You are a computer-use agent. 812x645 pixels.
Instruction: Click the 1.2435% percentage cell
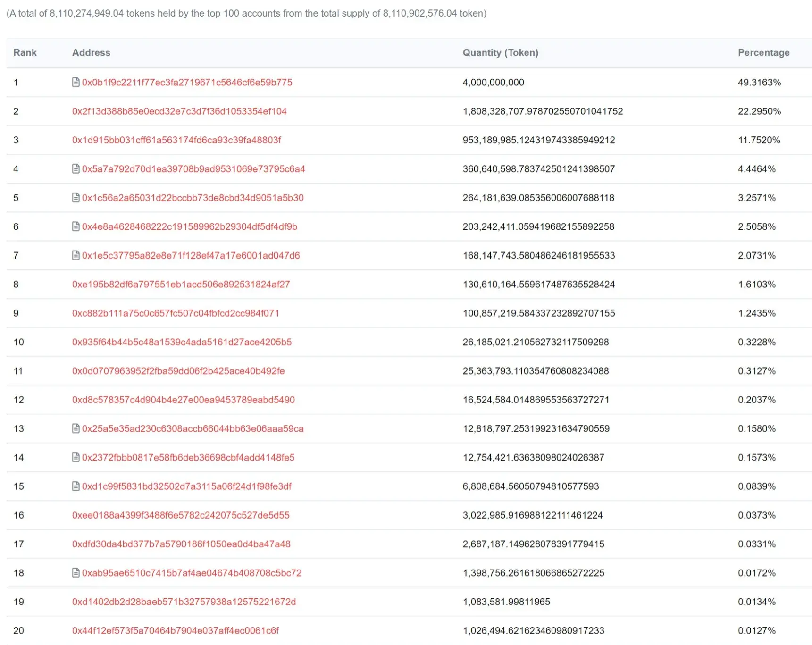pos(757,313)
